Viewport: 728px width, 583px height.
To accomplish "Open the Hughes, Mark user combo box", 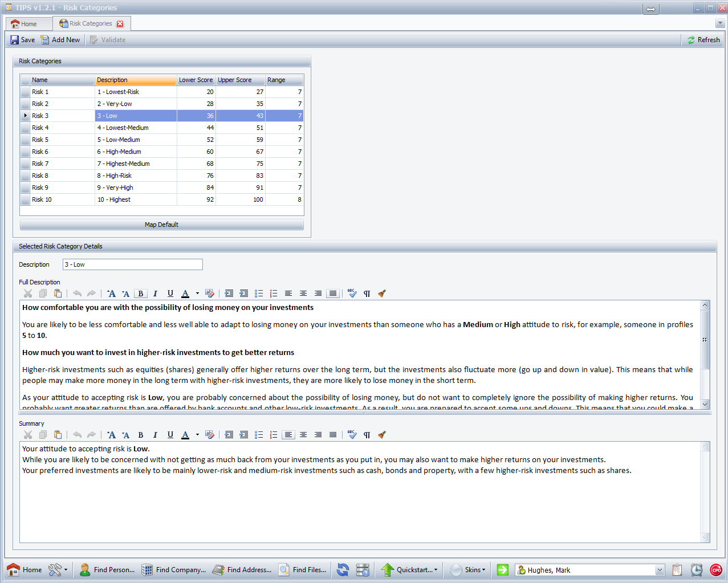I will pyautogui.click(x=660, y=570).
